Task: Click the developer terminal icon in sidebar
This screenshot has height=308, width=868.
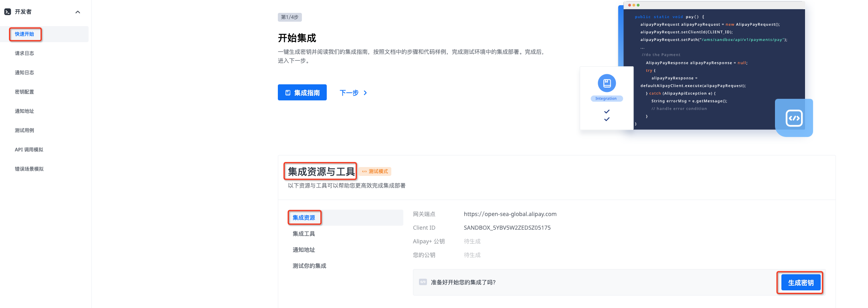Action: (x=8, y=12)
